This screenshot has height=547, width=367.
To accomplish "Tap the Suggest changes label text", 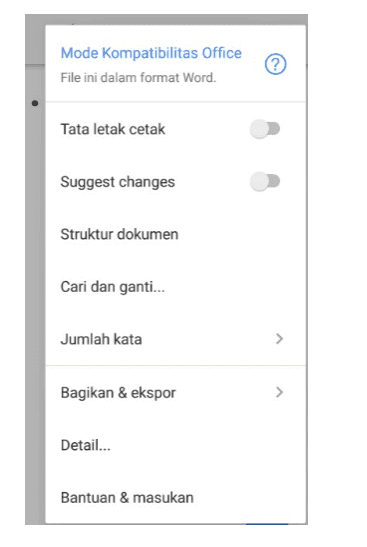I will tap(118, 182).
